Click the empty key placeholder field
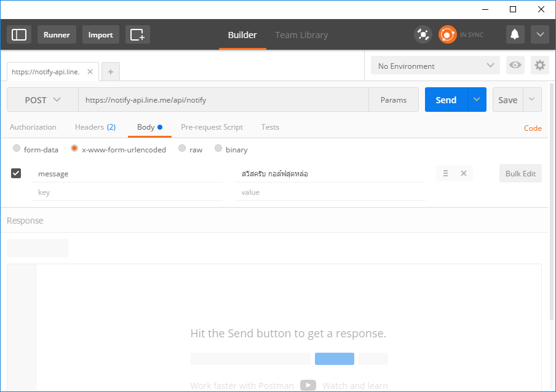Screen dimensions: 556x392 [x=127, y=192]
